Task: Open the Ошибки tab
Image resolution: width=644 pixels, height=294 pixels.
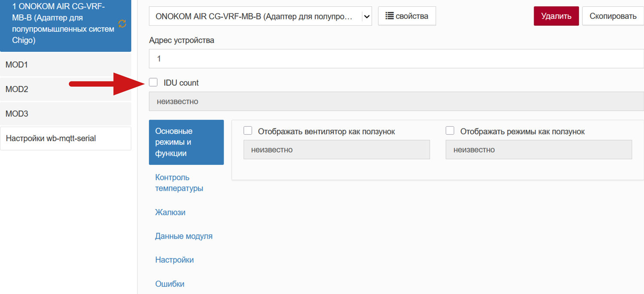Action: pyautogui.click(x=170, y=284)
